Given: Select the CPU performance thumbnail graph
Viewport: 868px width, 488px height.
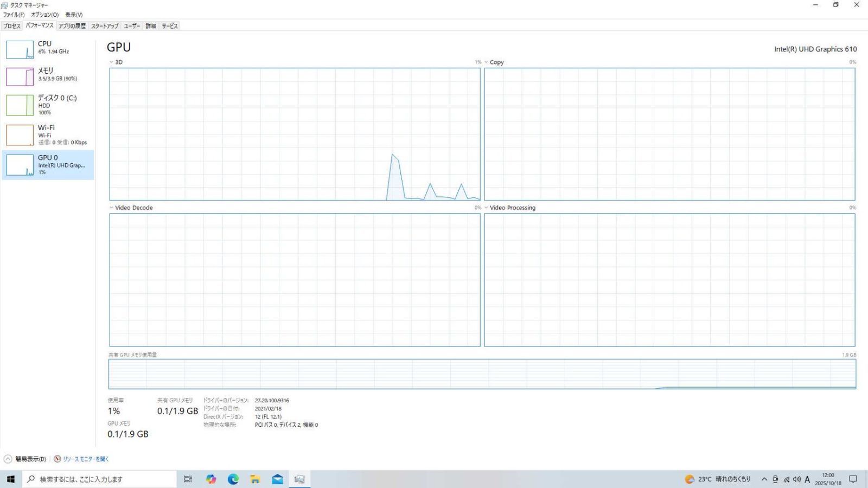Looking at the screenshot, I should click(20, 49).
